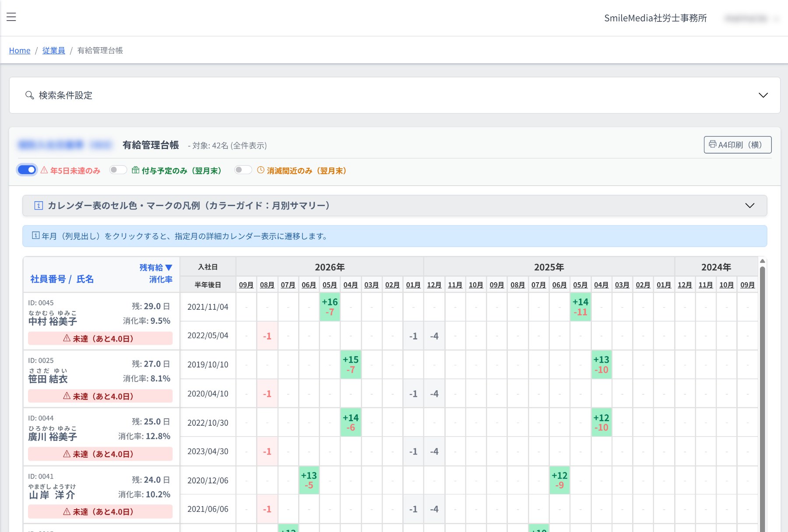788x532 pixels.
Task: Click the 2025年 year header
Action: pyautogui.click(x=549, y=267)
